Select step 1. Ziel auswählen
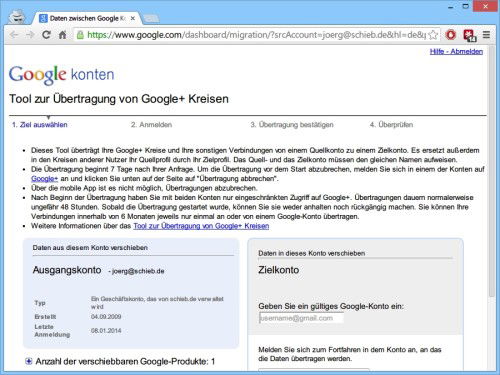Image resolution: width=500 pixels, height=375 pixels. [x=40, y=125]
